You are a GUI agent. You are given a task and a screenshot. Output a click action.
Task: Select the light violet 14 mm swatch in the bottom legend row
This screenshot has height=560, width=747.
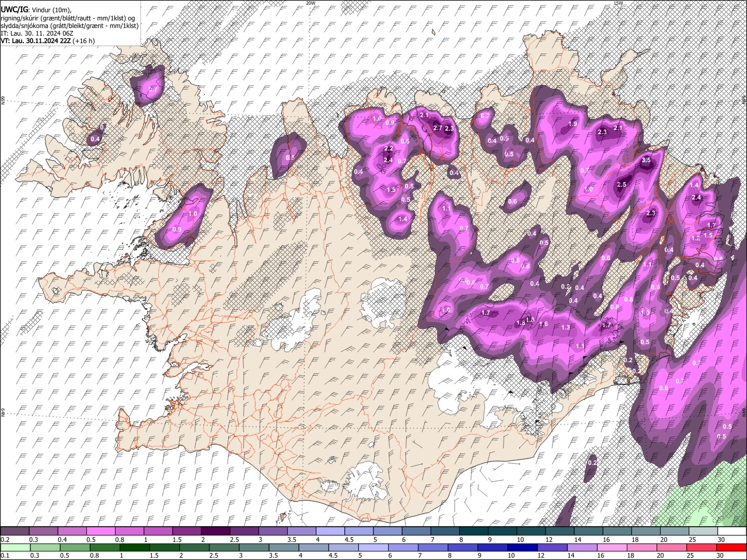point(581,547)
